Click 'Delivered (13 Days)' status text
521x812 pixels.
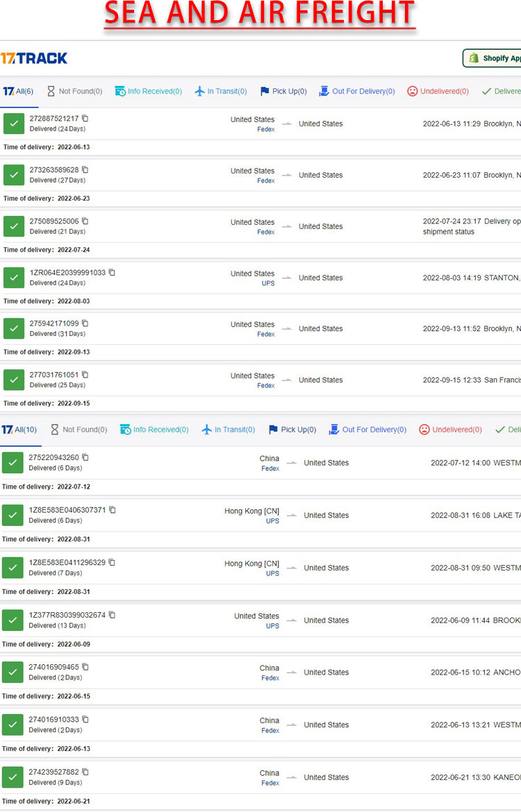point(57,625)
